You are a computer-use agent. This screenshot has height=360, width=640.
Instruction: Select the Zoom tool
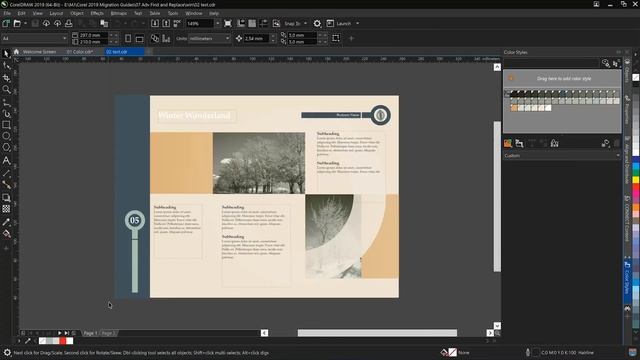6,89
